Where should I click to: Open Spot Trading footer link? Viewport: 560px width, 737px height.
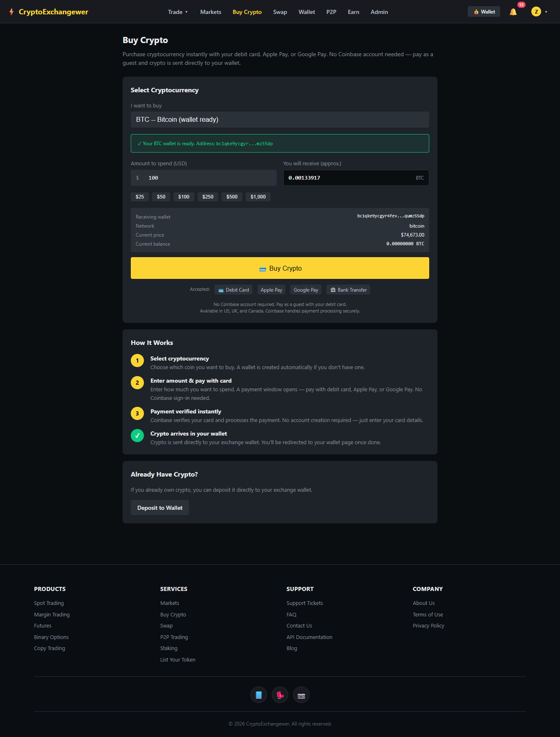tap(49, 603)
